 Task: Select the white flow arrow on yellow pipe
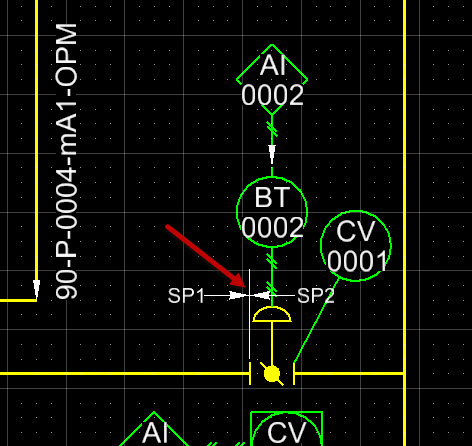pos(37,289)
